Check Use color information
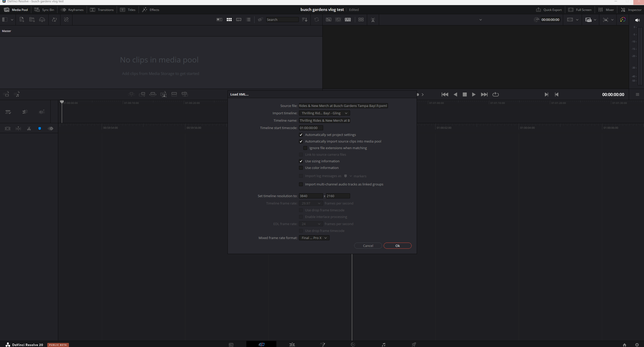644x347 pixels. coord(301,168)
